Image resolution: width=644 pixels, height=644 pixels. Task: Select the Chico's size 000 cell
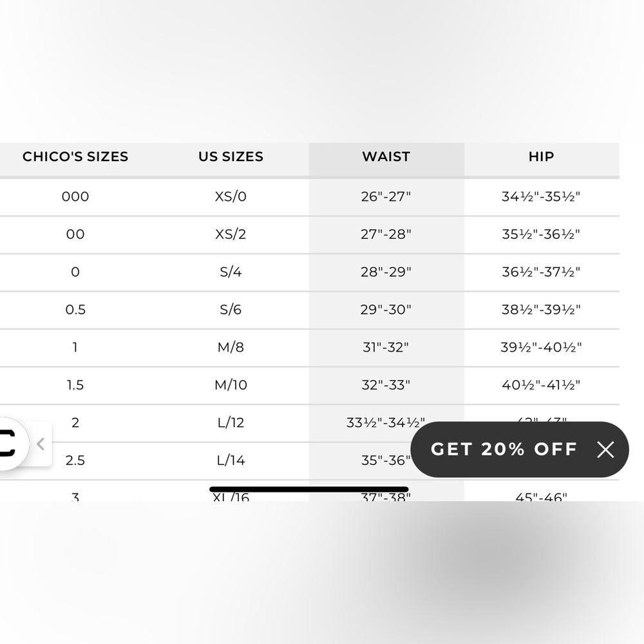(x=75, y=196)
